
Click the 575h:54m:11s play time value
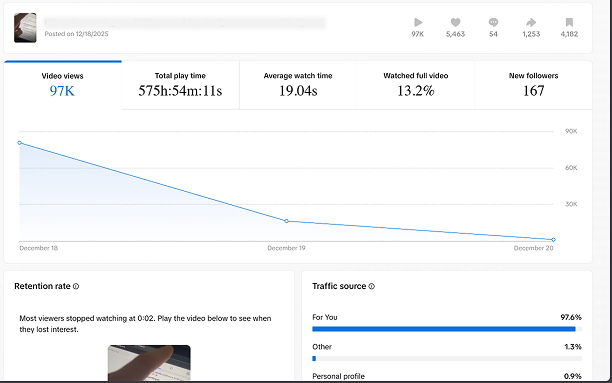pyautogui.click(x=180, y=91)
